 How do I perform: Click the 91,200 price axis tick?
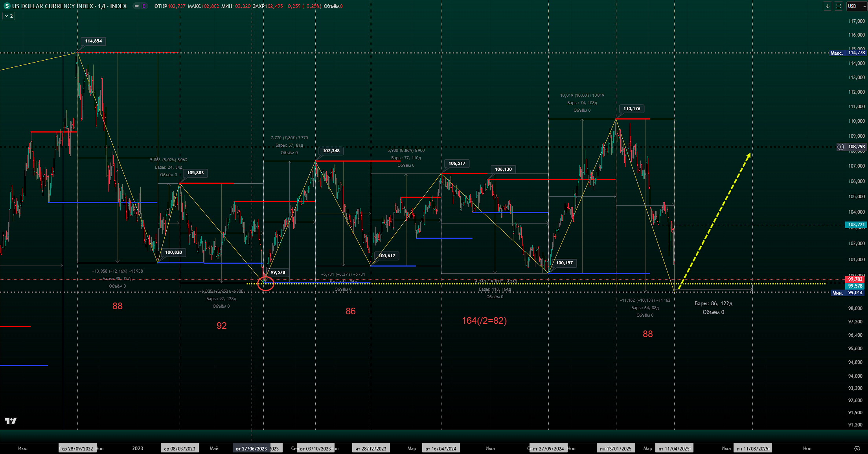pos(856,424)
